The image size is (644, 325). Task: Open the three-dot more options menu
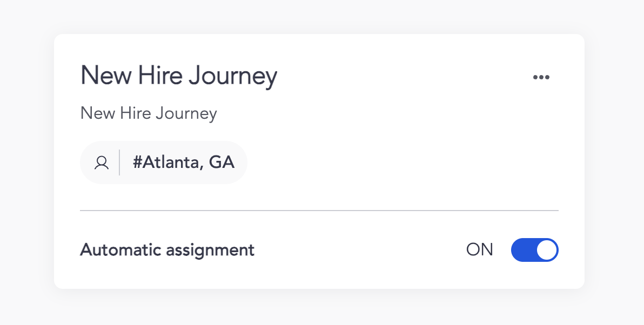click(541, 77)
